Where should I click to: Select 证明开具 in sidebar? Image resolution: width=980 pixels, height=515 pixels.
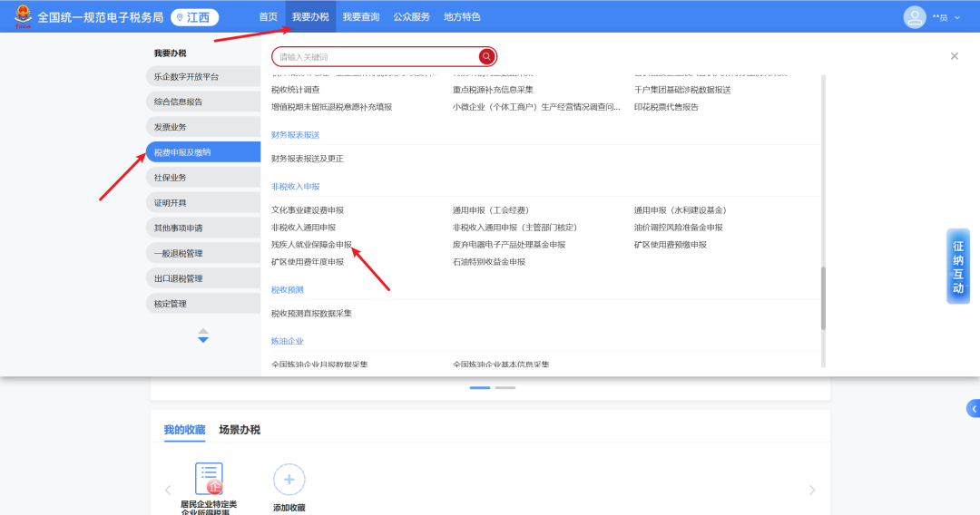[203, 203]
